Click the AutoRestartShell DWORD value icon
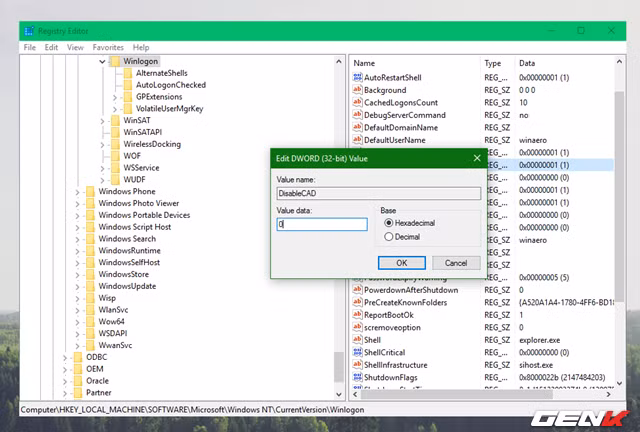The height and width of the screenshot is (432, 640). (x=356, y=77)
